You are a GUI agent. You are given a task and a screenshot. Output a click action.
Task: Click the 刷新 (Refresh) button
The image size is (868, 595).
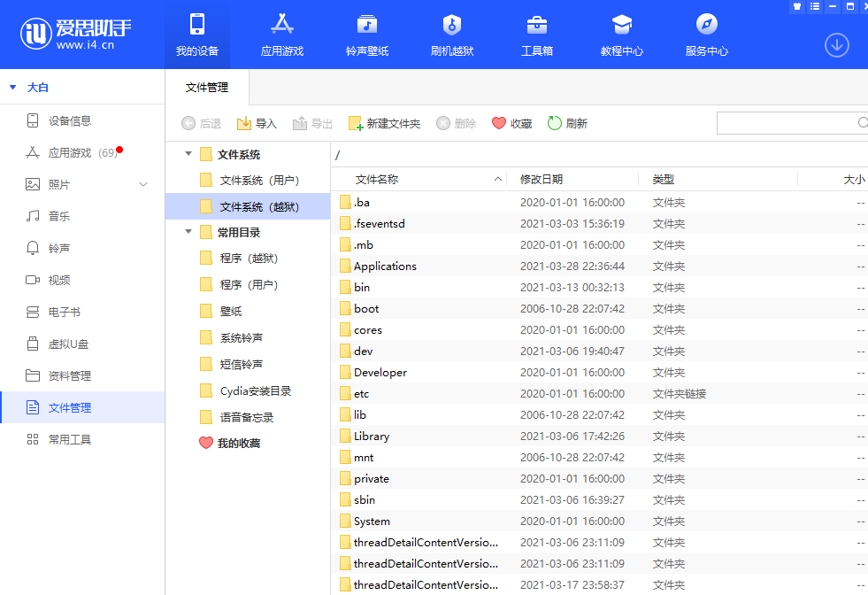coord(566,123)
